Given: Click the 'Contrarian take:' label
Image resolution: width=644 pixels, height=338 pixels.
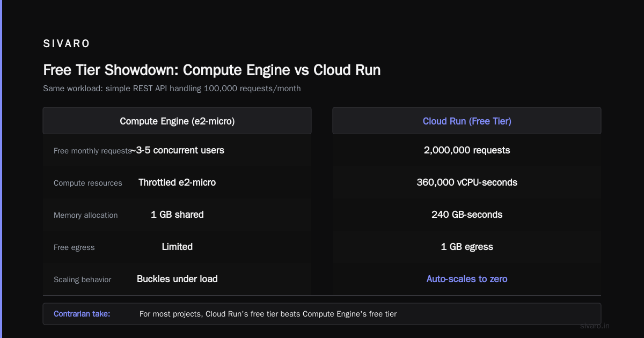Looking at the screenshot, I should pos(82,314).
